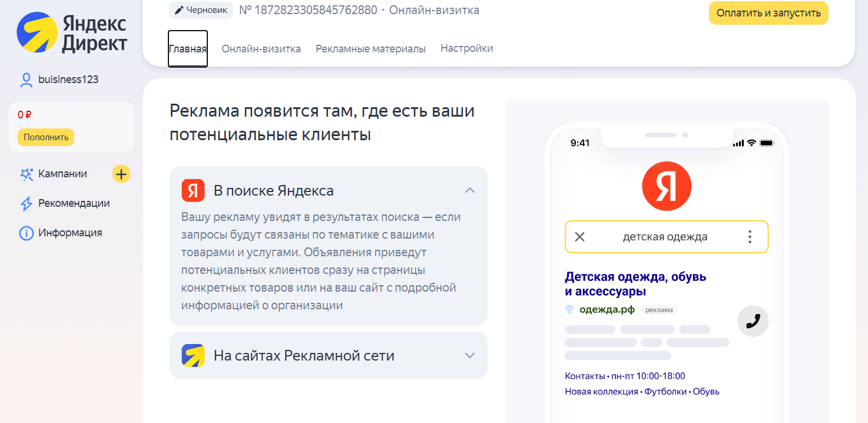868x423 pixels.
Task: Open the three-dot menu in preview search bar
Action: (x=750, y=237)
